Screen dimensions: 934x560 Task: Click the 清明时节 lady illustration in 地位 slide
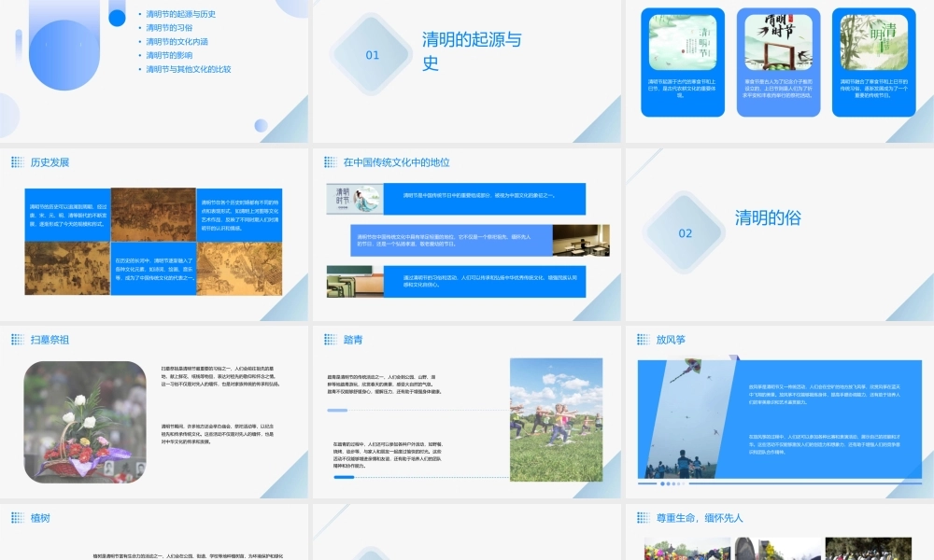[x=355, y=199]
